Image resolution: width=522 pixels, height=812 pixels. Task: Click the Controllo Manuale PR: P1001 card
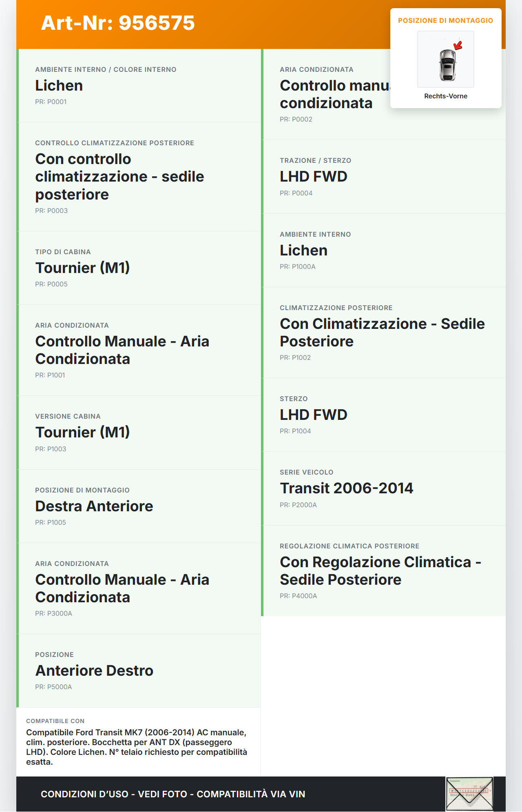click(139, 350)
